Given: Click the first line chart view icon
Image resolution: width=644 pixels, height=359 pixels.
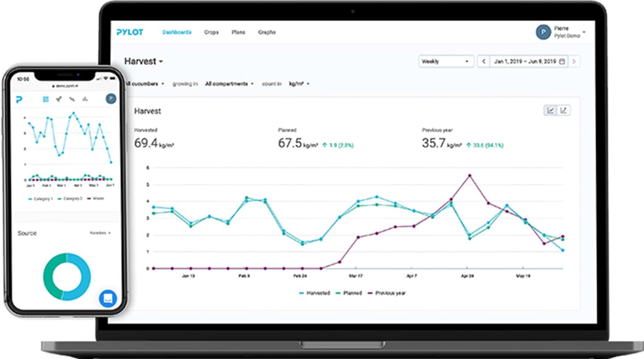Looking at the screenshot, I should click(x=550, y=110).
